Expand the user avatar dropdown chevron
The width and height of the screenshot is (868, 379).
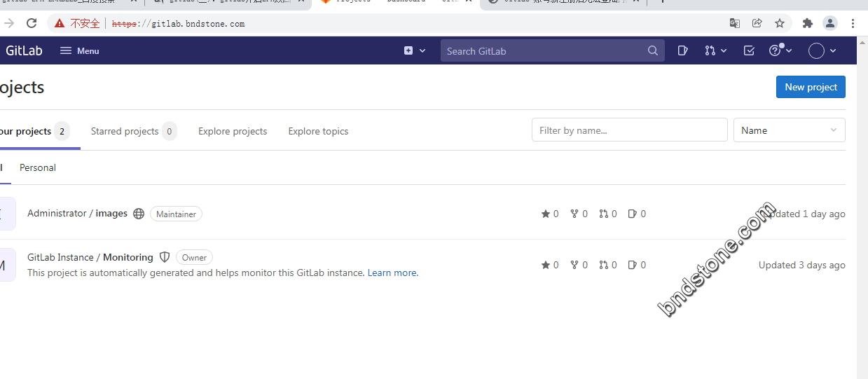tap(833, 50)
